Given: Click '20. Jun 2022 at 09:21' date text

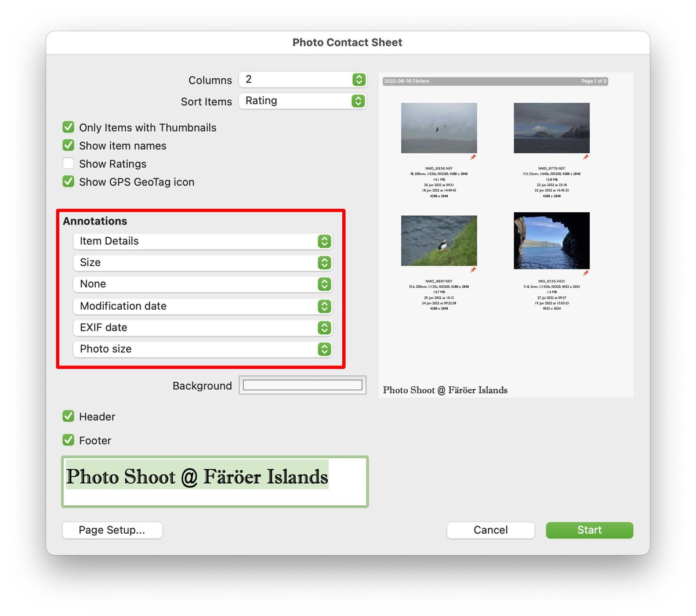Looking at the screenshot, I should [x=439, y=185].
